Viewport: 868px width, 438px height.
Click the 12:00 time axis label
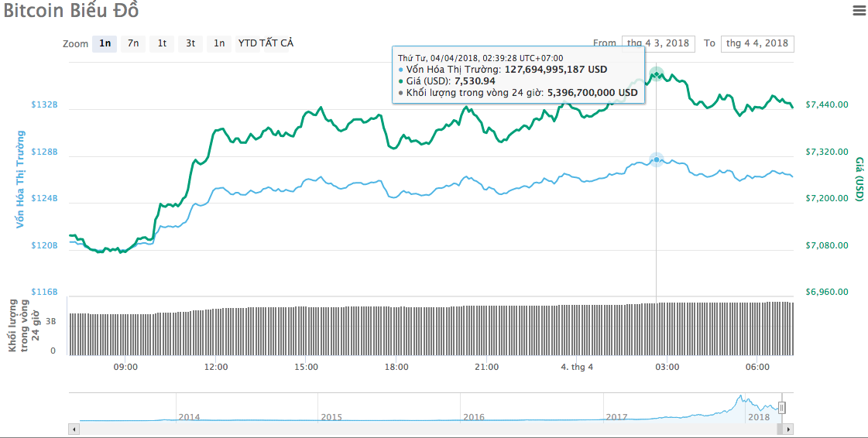click(216, 367)
